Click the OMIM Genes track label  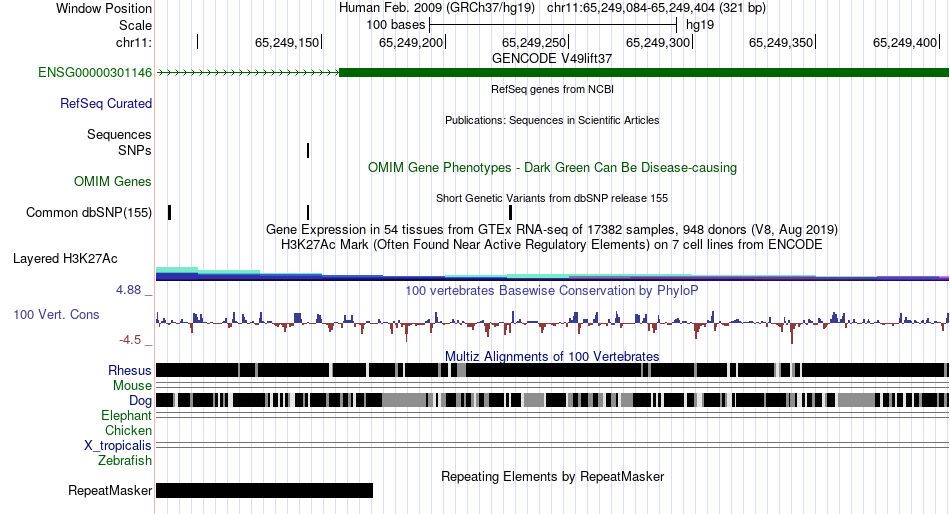113,181
